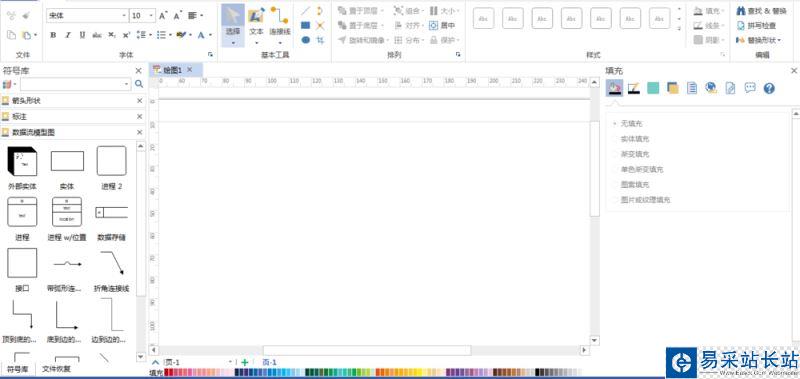Select the 图案填充 radio option
The image size is (800, 379).
(631, 185)
